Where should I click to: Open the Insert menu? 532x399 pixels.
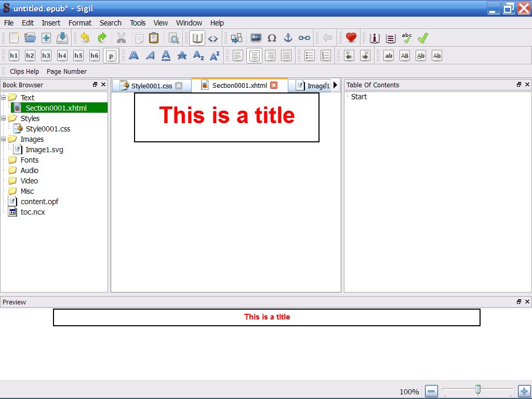[51, 23]
